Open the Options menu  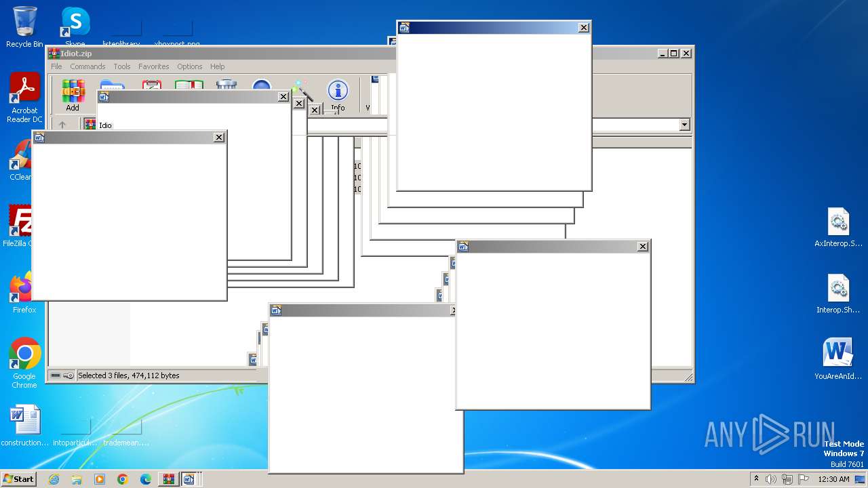[190, 66]
